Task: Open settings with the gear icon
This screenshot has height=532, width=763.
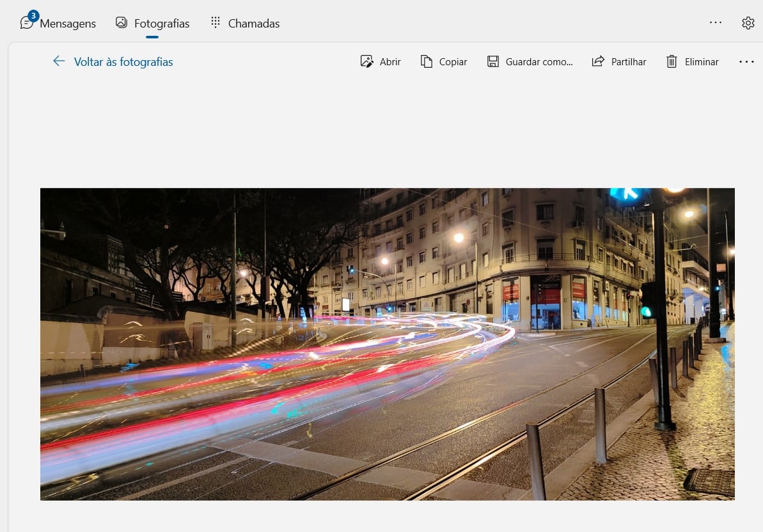Action: pyautogui.click(x=748, y=23)
